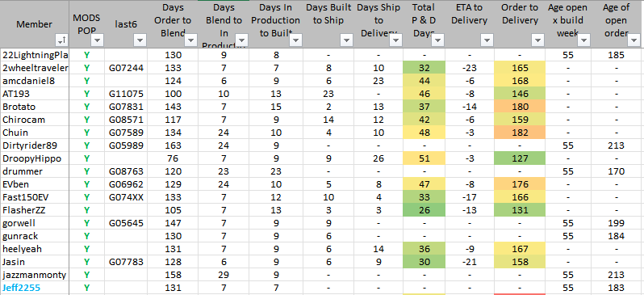The image size is (644, 295).
Task: Open Days Order to Blend filter arrow
Action: [x=191, y=40]
